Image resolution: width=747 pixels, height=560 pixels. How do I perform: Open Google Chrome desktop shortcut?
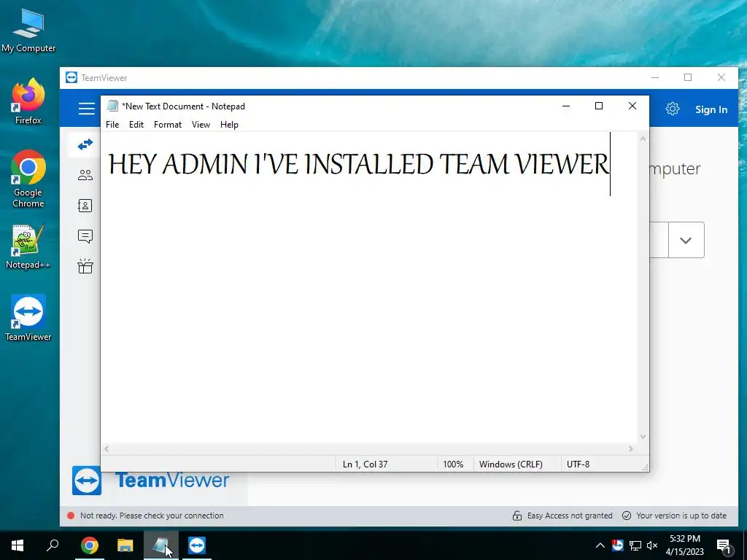(28, 179)
